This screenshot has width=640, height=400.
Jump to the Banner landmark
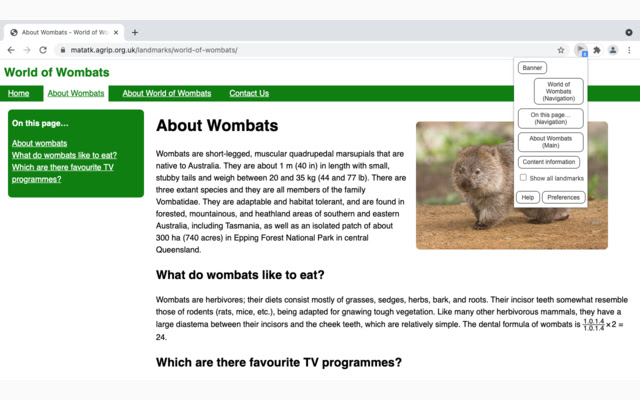point(532,68)
